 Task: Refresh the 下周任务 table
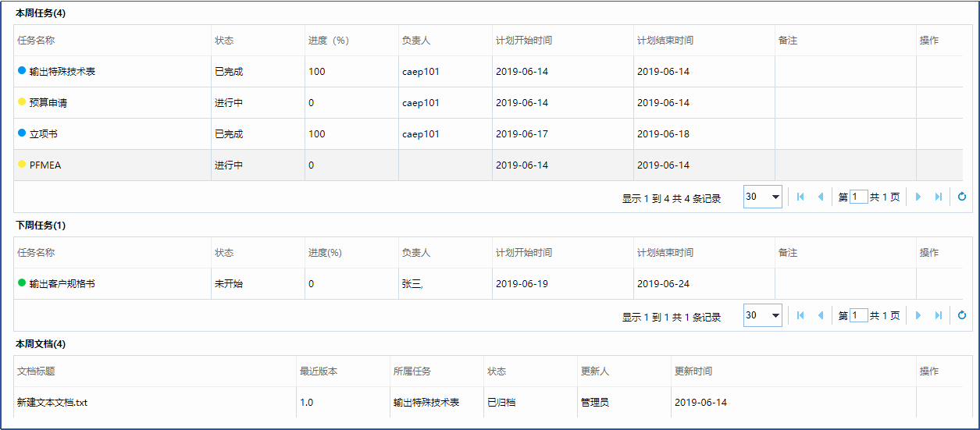pyautogui.click(x=962, y=316)
